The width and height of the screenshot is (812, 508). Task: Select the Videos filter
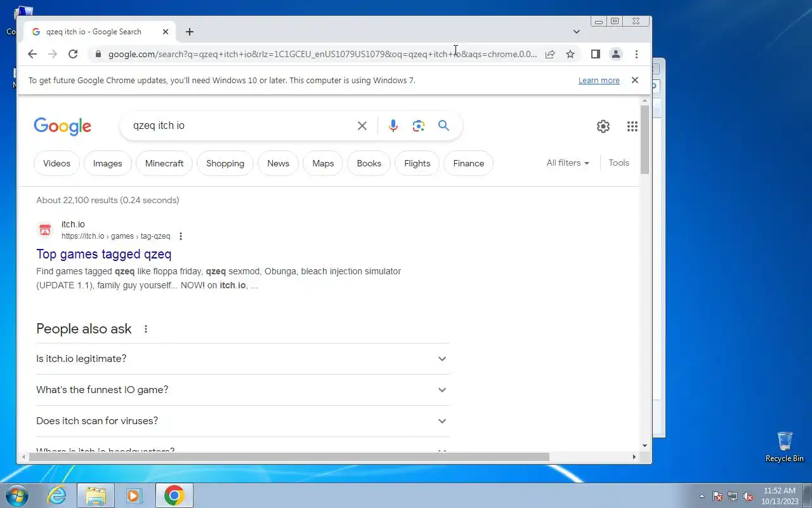(x=56, y=163)
